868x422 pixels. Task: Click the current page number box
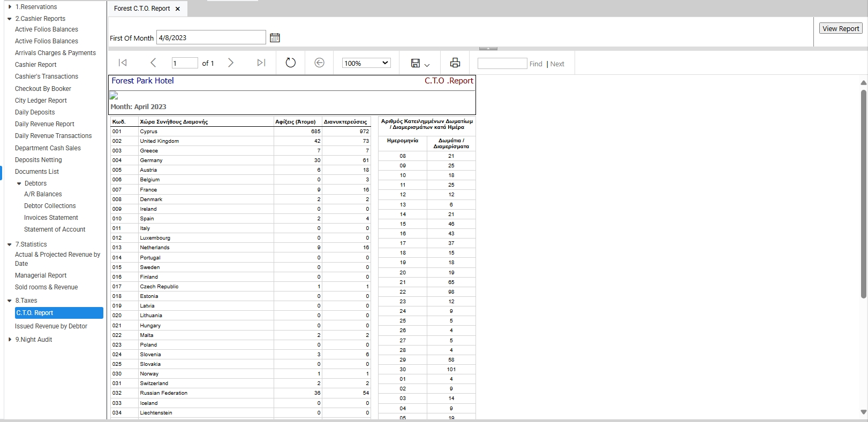(x=185, y=63)
